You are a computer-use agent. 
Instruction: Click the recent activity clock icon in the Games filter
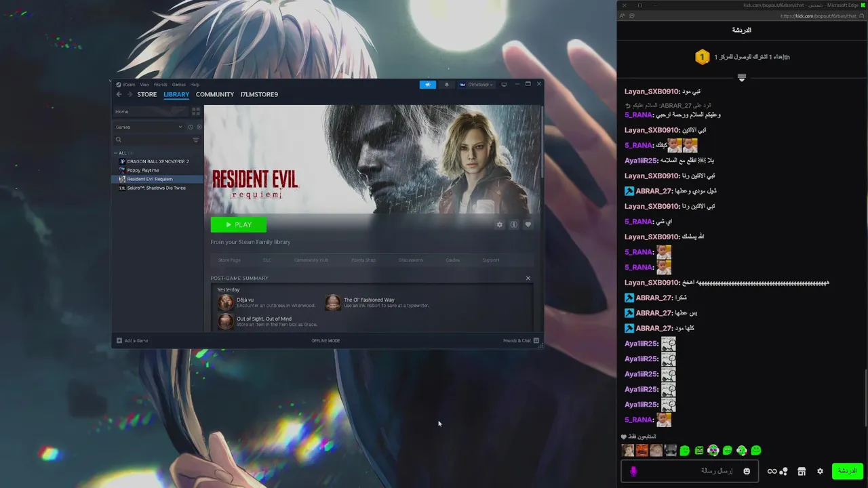(191, 127)
